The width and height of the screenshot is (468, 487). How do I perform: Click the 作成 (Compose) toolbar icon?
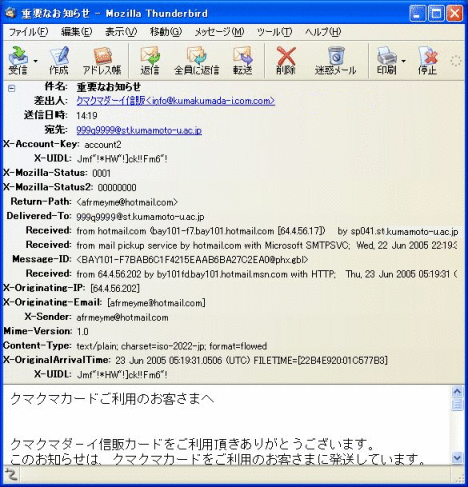59,61
